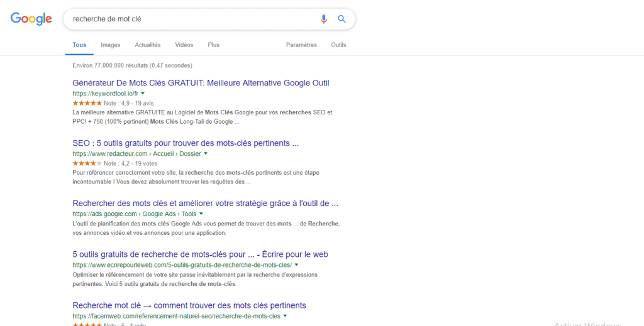The image size is (644, 326).
Task: Click snippet 'Optimiser le référencement de votre site'
Action: point(195,280)
